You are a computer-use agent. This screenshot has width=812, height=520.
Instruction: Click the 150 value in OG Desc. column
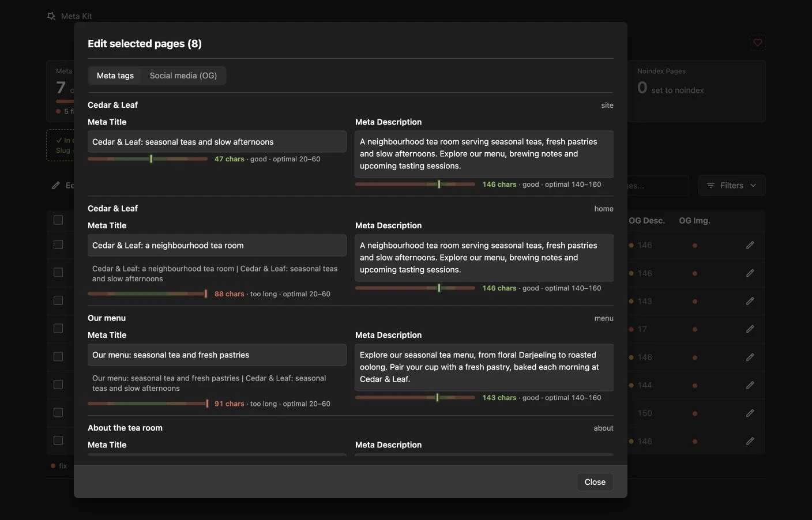(645, 413)
